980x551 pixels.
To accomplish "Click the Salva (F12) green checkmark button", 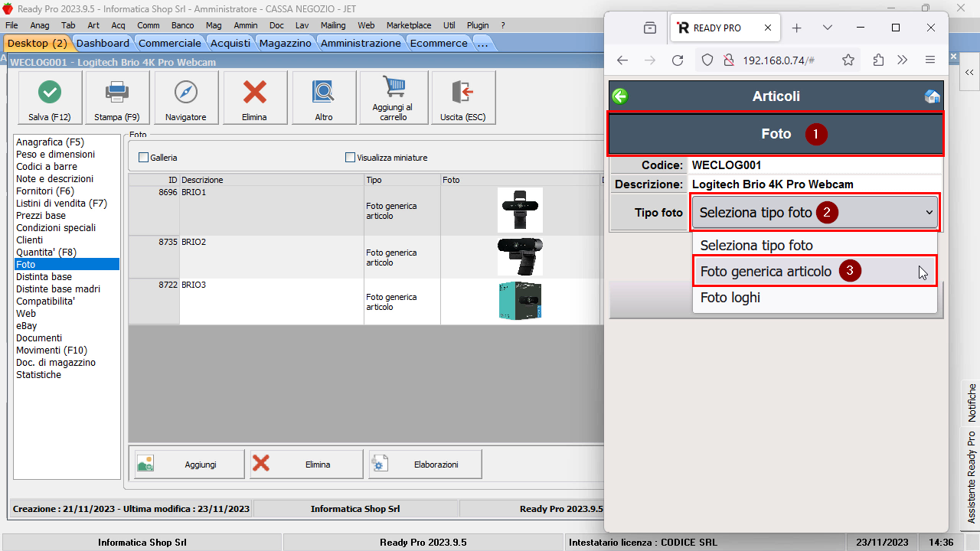I will pyautogui.click(x=49, y=98).
